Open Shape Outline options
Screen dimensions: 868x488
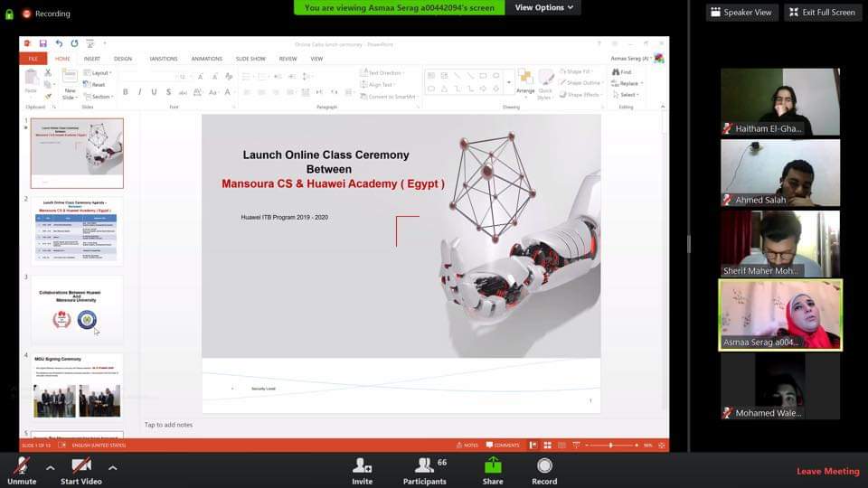coord(580,83)
